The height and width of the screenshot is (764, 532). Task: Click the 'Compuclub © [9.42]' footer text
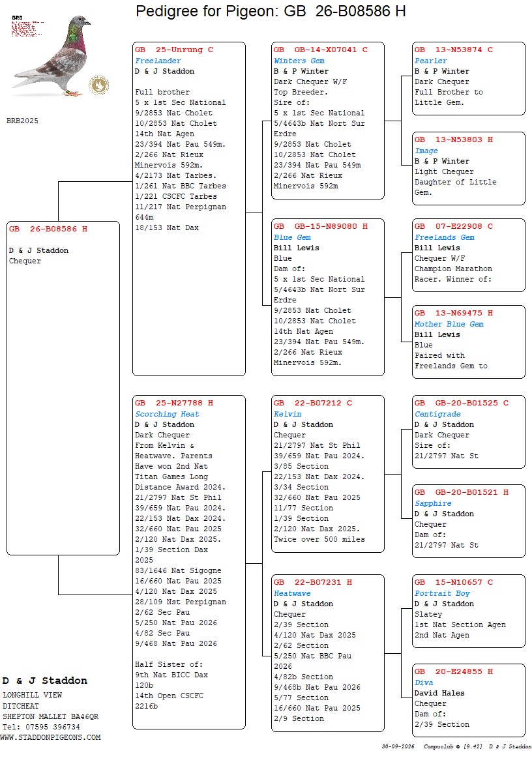[453, 746]
